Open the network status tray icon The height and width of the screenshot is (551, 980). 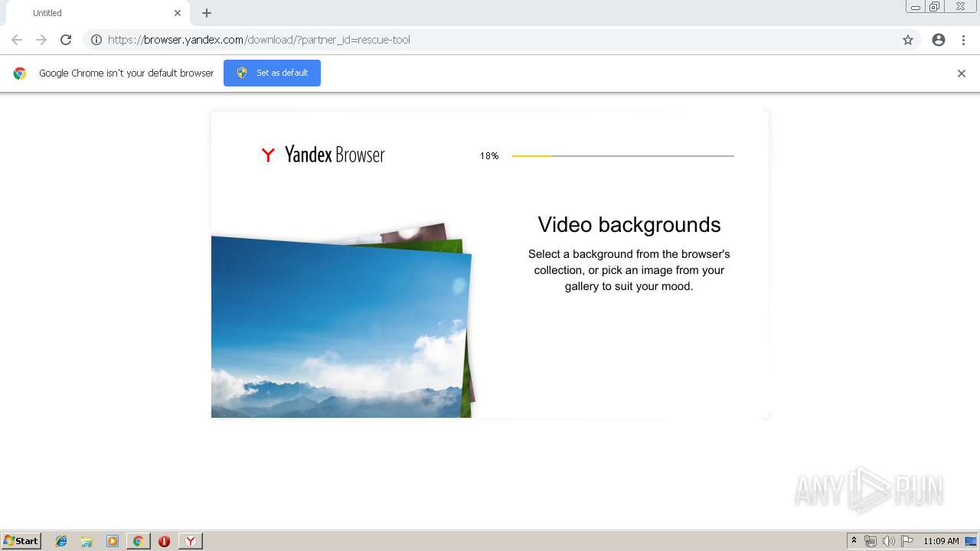(871, 541)
